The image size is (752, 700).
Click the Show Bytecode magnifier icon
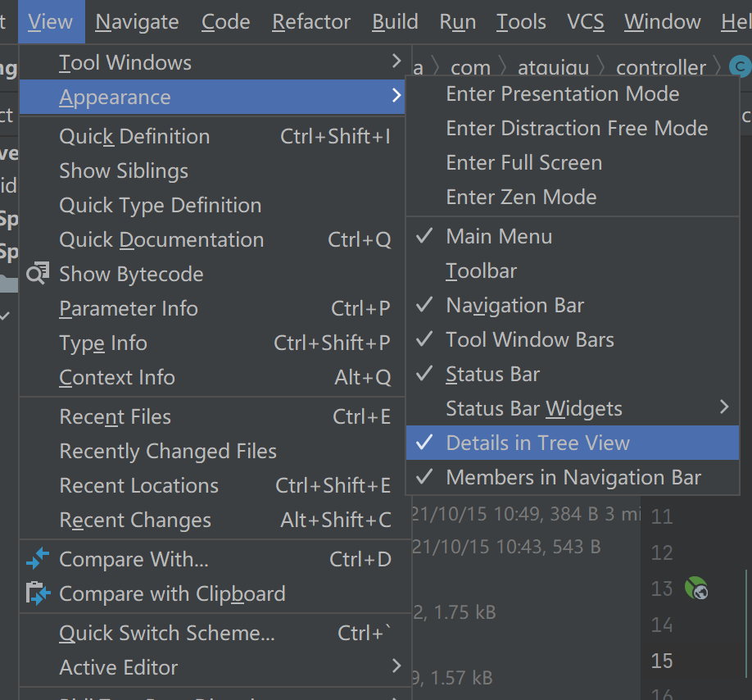38,274
